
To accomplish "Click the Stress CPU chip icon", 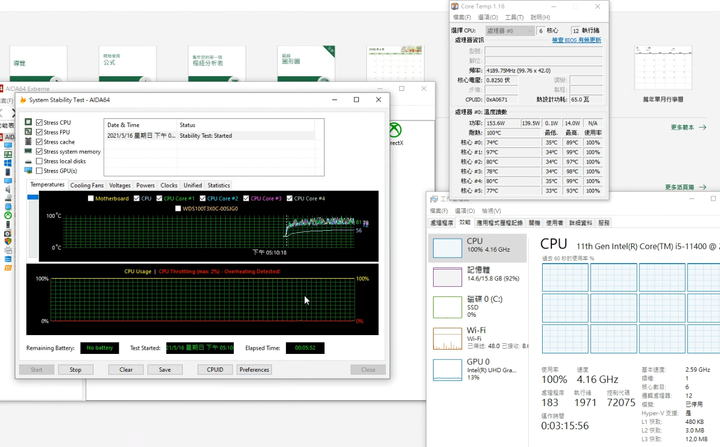I will pyautogui.click(x=28, y=122).
